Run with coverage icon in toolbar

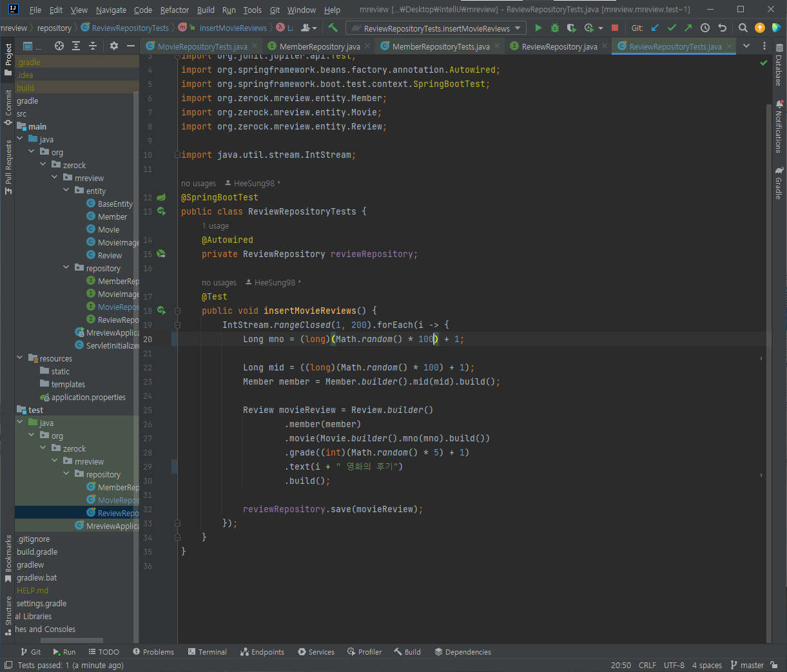pyautogui.click(x=571, y=28)
